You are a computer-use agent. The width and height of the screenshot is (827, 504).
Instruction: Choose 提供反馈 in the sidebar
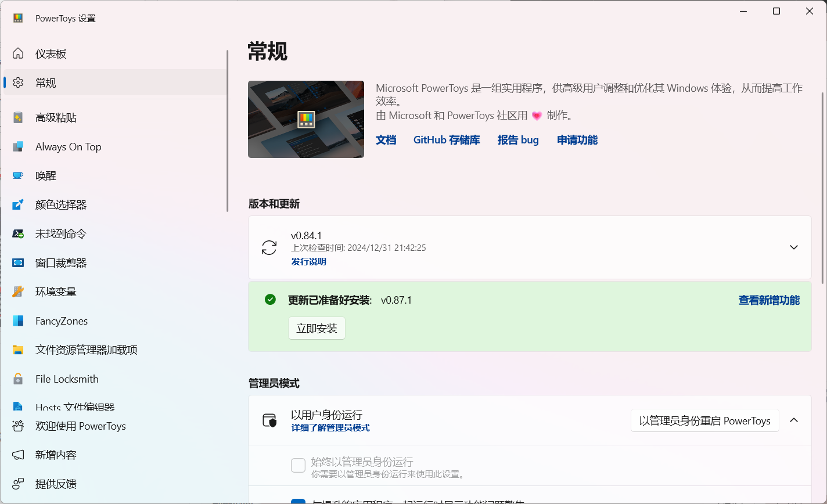click(115, 484)
